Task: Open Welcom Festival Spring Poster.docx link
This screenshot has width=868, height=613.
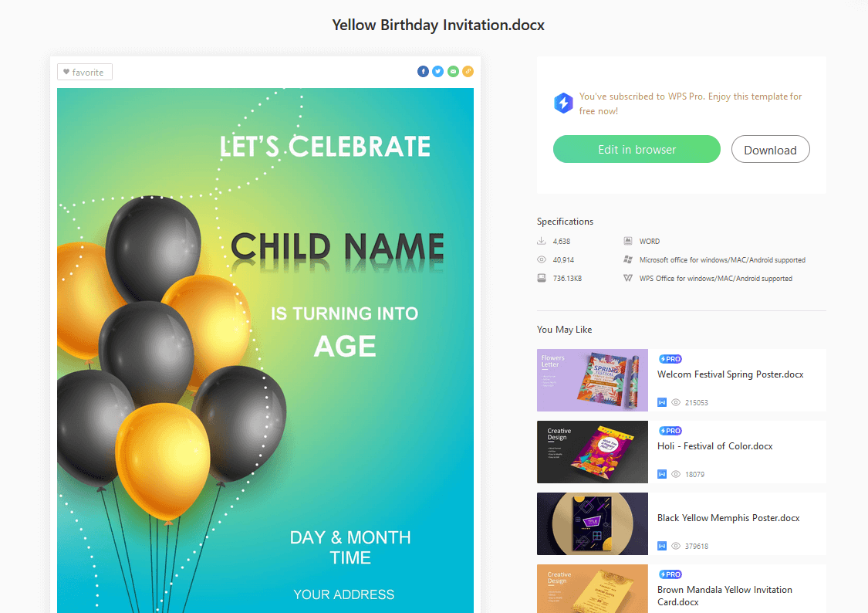Action: pos(730,374)
